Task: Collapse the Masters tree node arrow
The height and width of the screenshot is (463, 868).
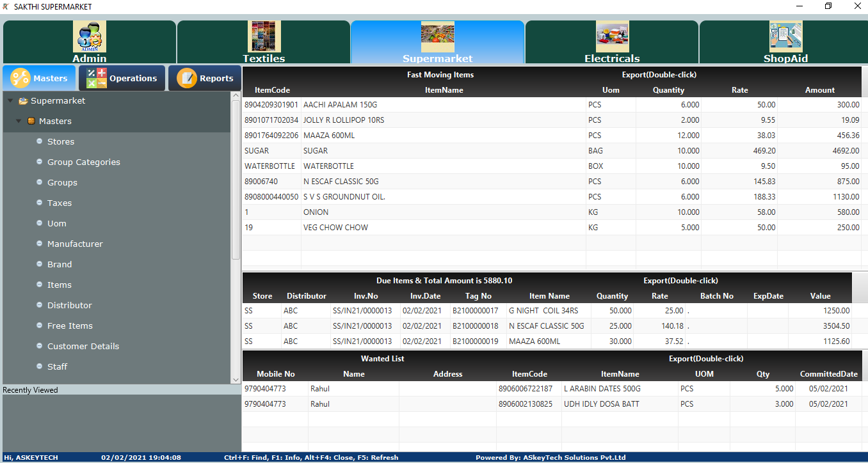Action: click(19, 122)
